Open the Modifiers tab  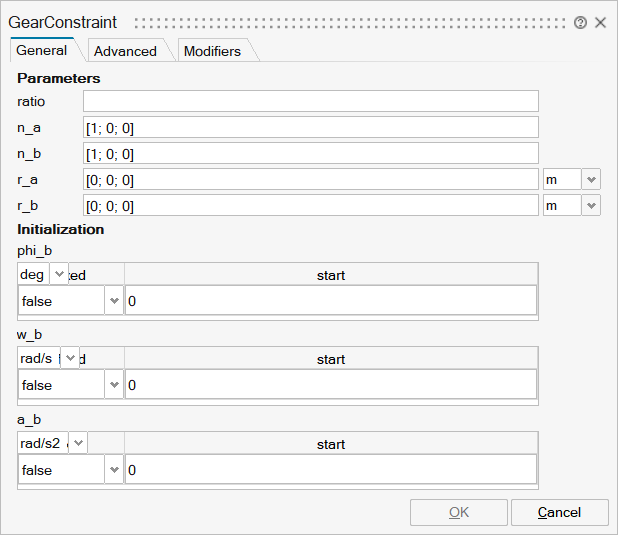click(212, 51)
